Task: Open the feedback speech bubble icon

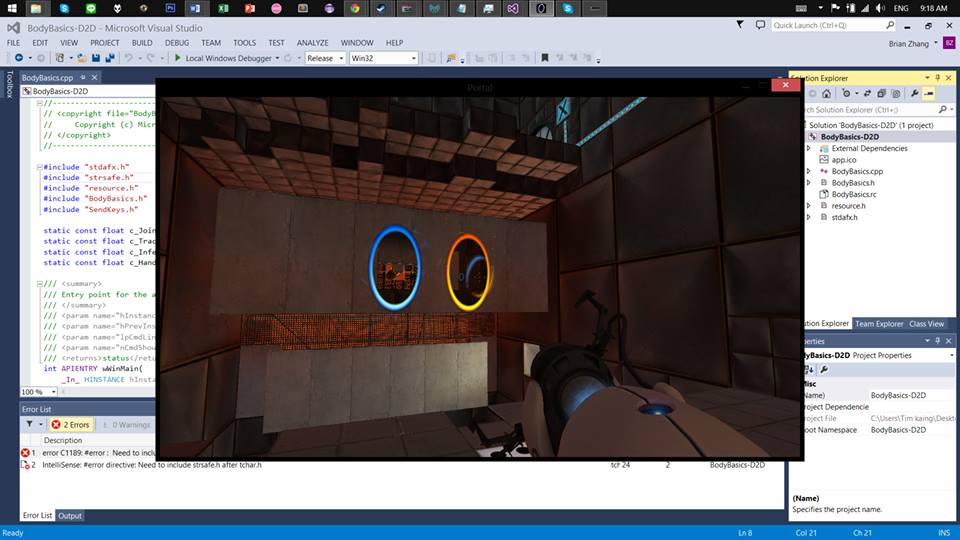Action: (760, 25)
